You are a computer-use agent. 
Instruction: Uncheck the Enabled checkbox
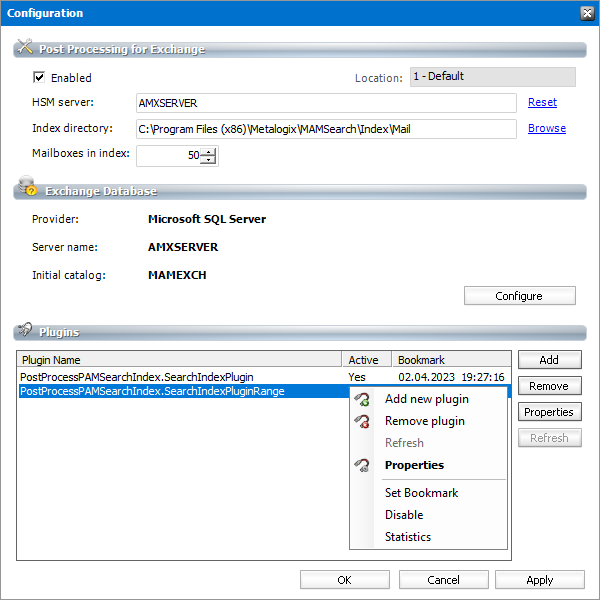pos(39,77)
